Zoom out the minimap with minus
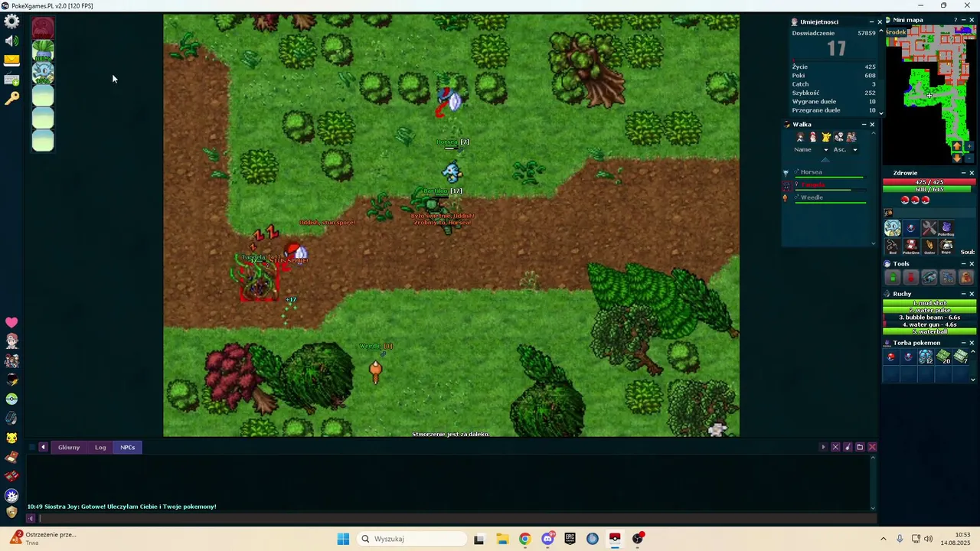The width and height of the screenshot is (980, 551). [x=970, y=158]
